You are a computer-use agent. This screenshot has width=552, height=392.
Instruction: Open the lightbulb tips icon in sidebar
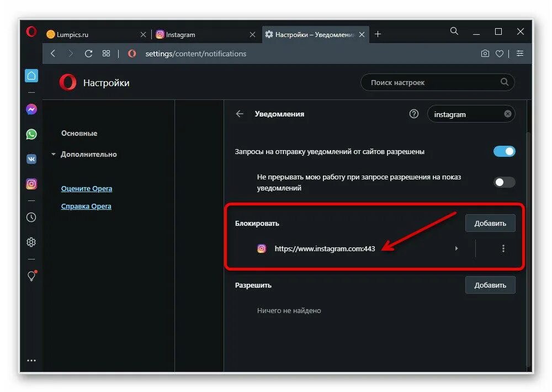coord(31,276)
